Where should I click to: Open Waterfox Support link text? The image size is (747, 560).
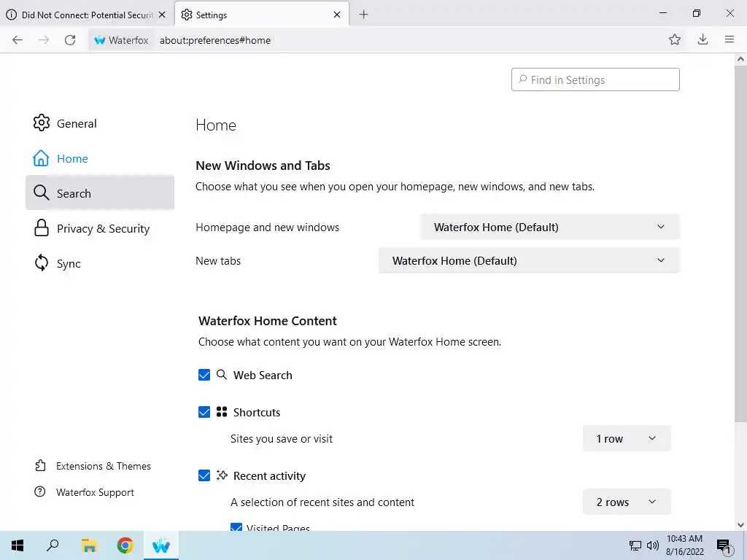point(95,492)
